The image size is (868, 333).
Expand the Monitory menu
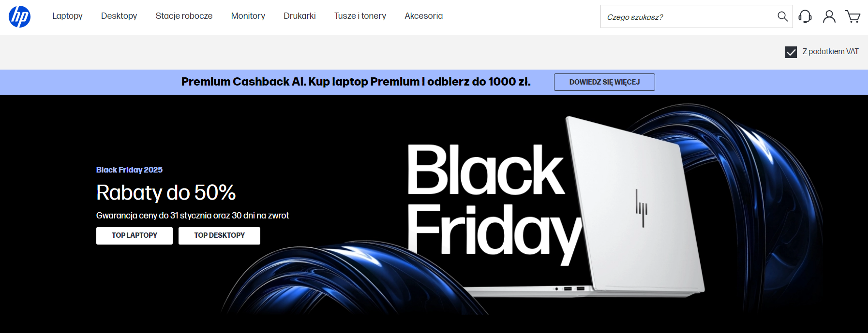[x=248, y=16]
